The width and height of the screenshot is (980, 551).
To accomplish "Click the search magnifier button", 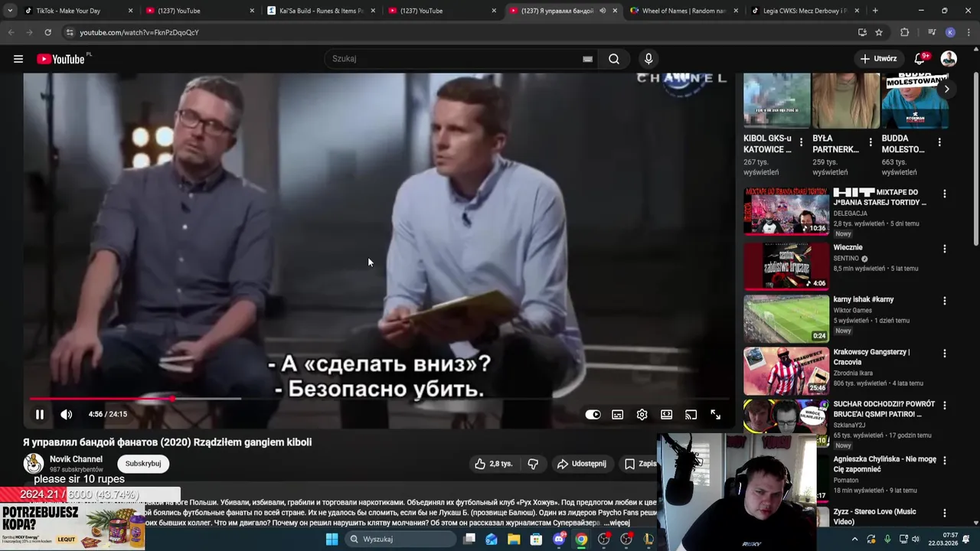I will pos(614,59).
